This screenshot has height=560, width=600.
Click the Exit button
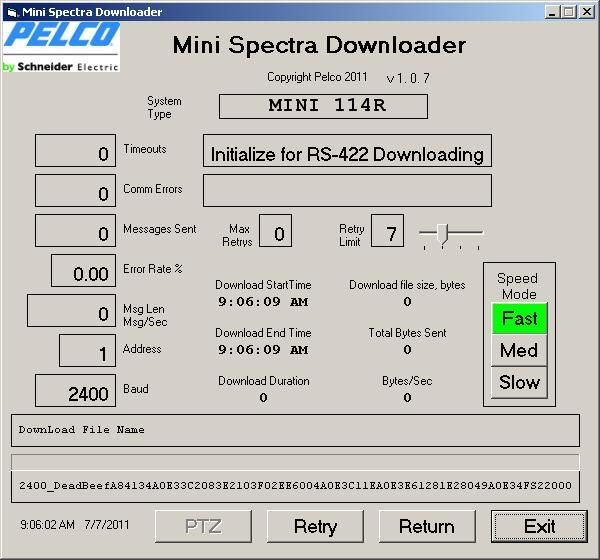coord(539,526)
